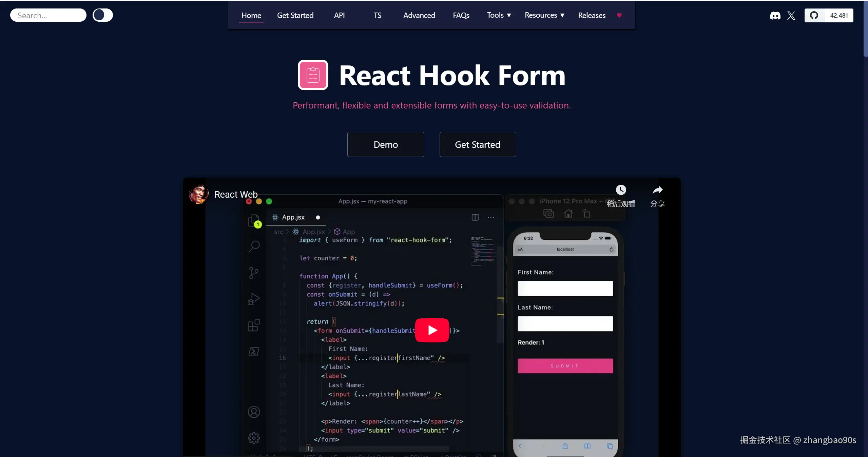
Task: Open the Discord community icon
Action: pyautogui.click(x=775, y=16)
